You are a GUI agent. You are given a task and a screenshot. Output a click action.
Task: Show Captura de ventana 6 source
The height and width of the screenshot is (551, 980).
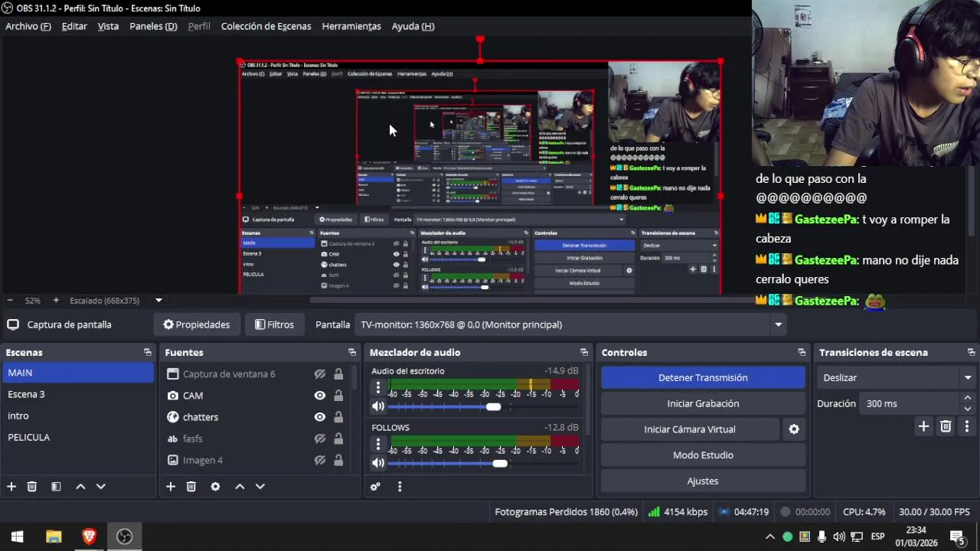[x=320, y=374]
